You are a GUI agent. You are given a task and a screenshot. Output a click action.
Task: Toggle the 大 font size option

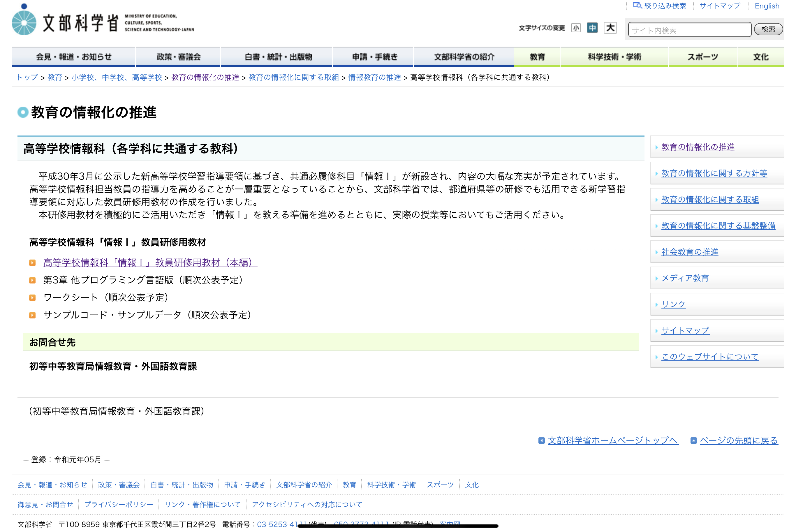click(x=610, y=28)
